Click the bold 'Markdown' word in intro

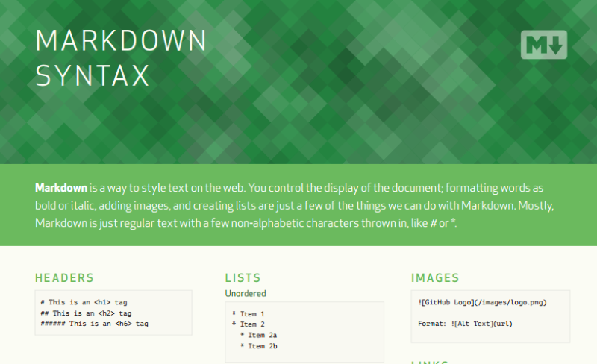[61, 188]
